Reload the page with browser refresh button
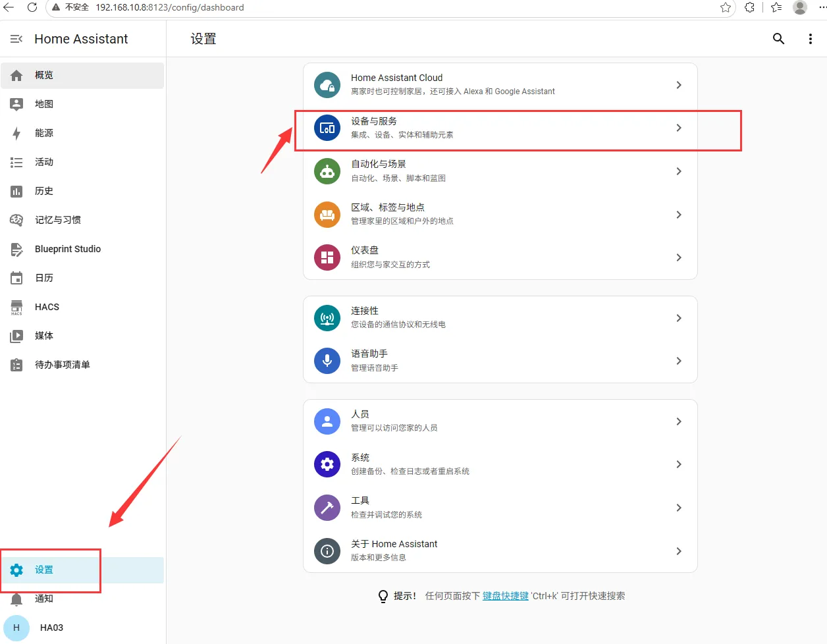Image resolution: width=827 pixels, height=644 pixels. pos(32,7)
